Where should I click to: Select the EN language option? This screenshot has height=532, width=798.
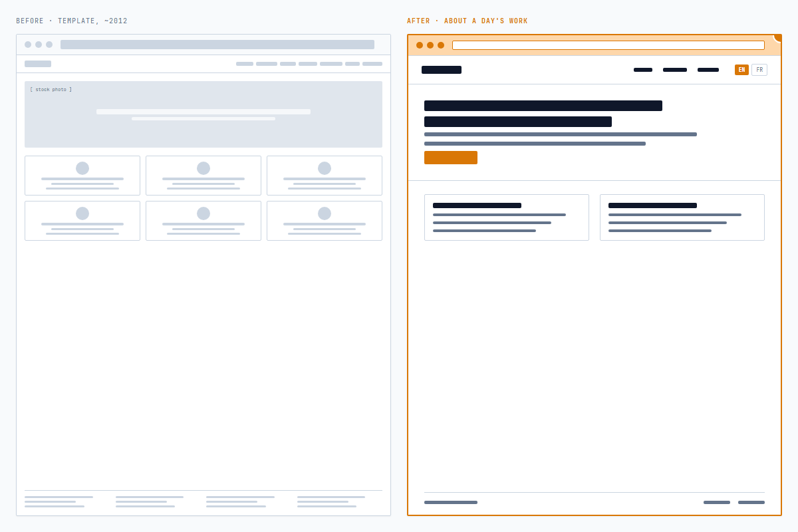[741, 69]
